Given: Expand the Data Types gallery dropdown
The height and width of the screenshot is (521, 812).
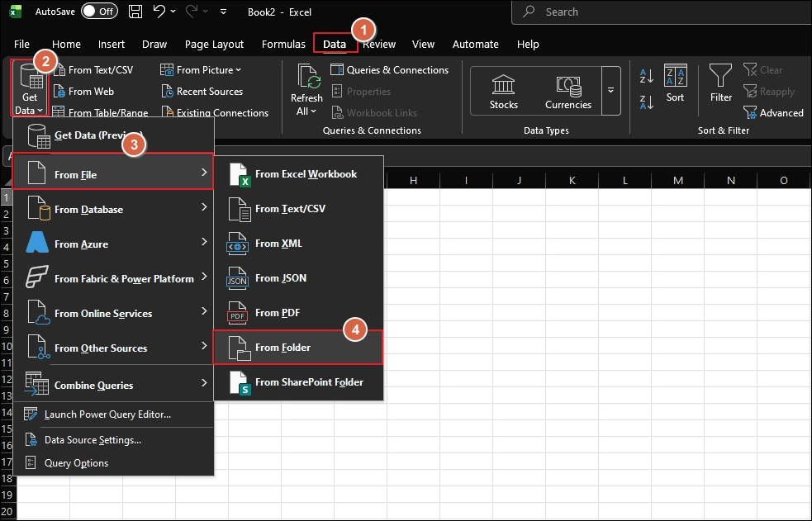Looking at the screenshot, I should click(x=611, y=91).
